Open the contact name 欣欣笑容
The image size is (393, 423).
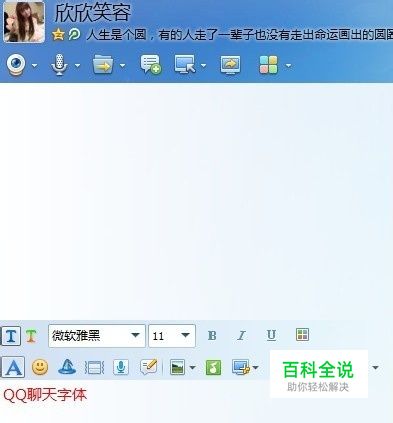click(93, 13)
